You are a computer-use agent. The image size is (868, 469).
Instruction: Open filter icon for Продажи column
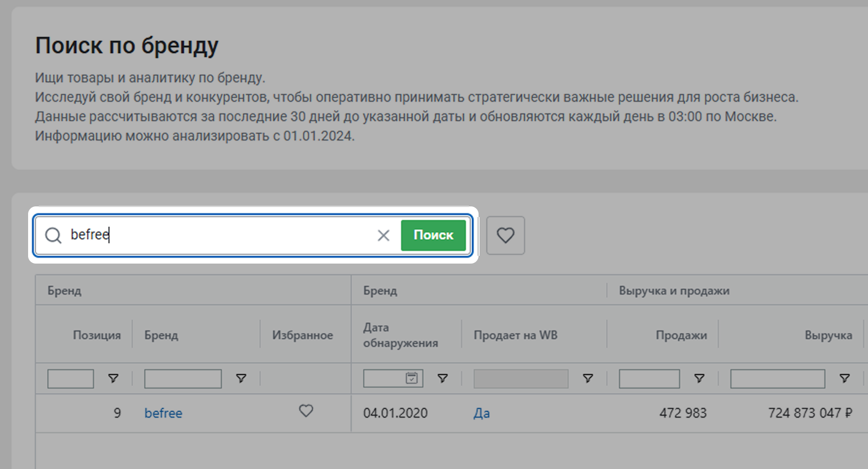pyautogui.click(x=699, y=378)
